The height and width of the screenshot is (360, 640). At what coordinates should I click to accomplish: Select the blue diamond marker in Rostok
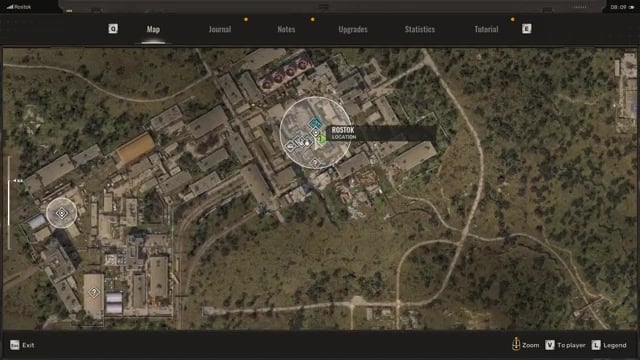click(x=315, y=122)
